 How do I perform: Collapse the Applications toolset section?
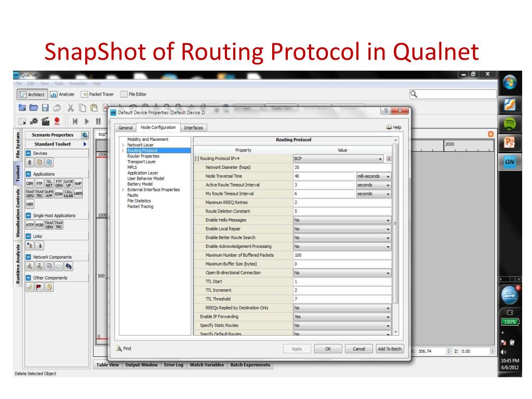pyautogui.click(x=29, y=174)
